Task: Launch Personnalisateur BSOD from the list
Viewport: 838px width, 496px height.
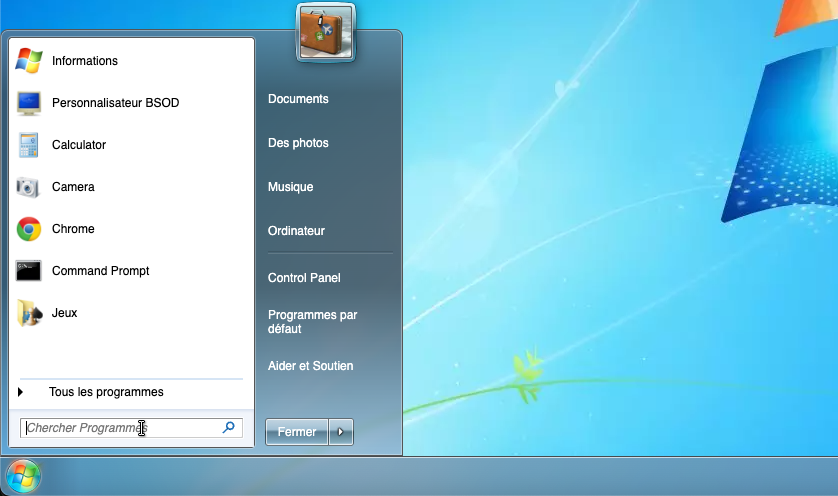Action: click(x=115, y=103)
